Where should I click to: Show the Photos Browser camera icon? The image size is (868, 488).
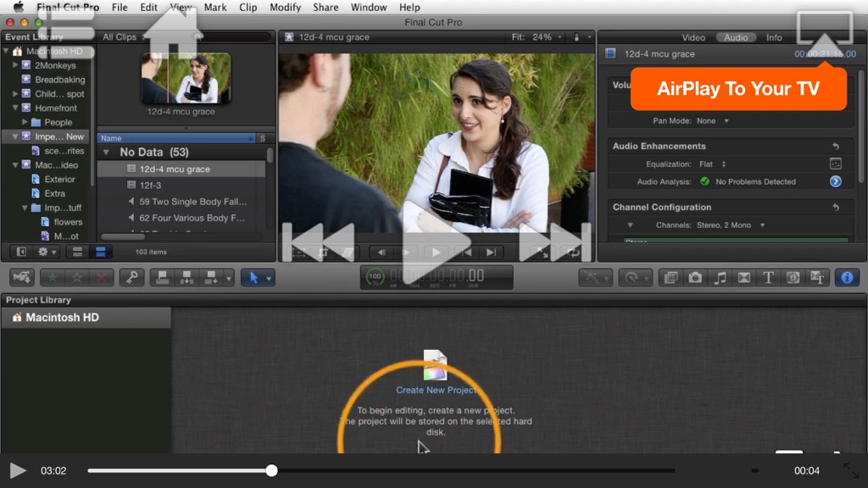point(695,277)
